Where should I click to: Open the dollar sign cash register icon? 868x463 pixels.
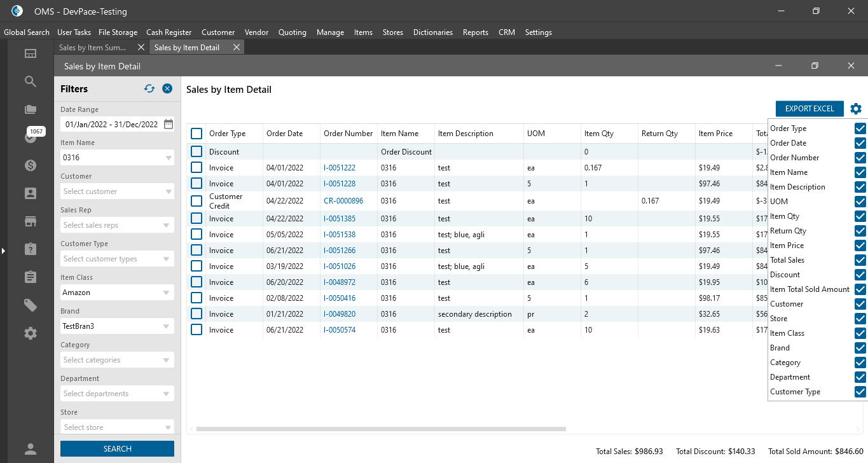click(30, 165)
